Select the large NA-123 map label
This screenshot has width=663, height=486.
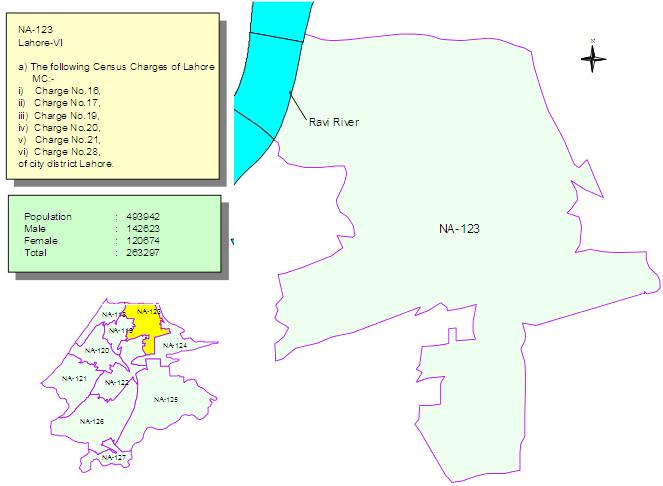click(x=459, y=229)
